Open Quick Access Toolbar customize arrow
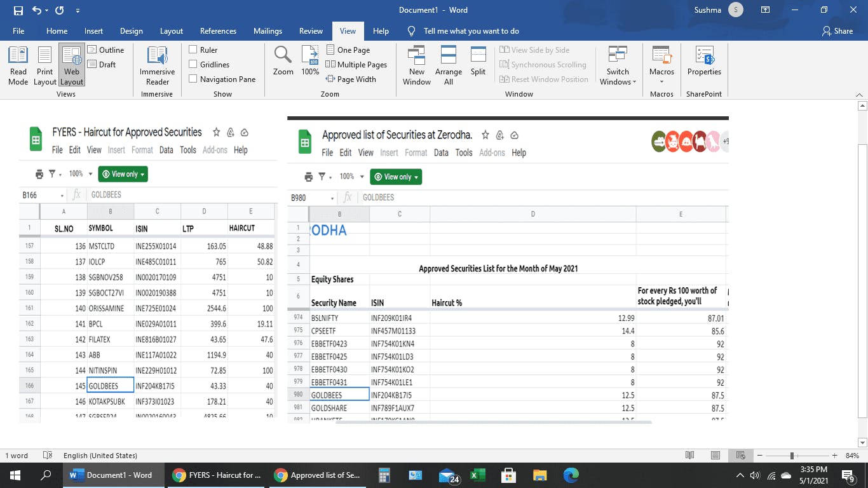This screenshot has width=868, height=488. tap(78, 11)
